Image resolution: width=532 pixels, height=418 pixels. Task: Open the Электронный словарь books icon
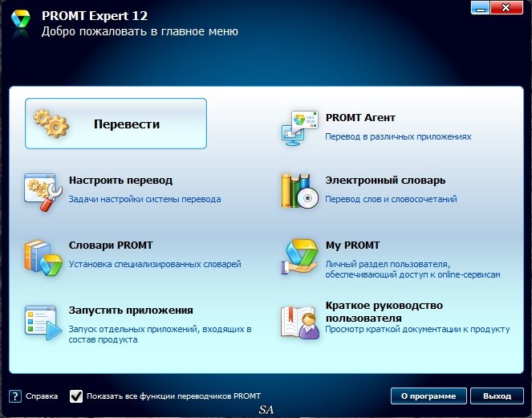300,191
